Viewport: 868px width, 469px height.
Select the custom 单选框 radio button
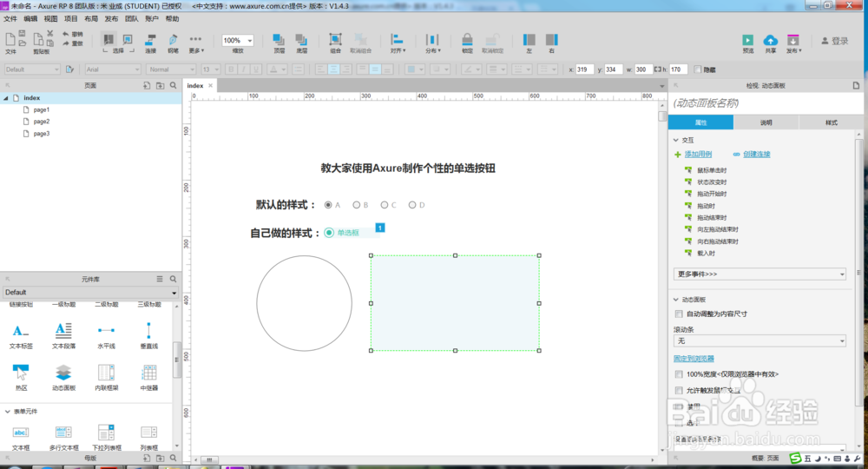(329, 233)
